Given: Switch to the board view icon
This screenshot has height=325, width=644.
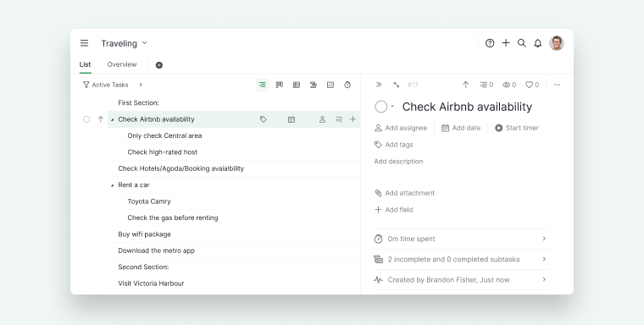Looking at the screenshot, I should [x=280, y=85].
